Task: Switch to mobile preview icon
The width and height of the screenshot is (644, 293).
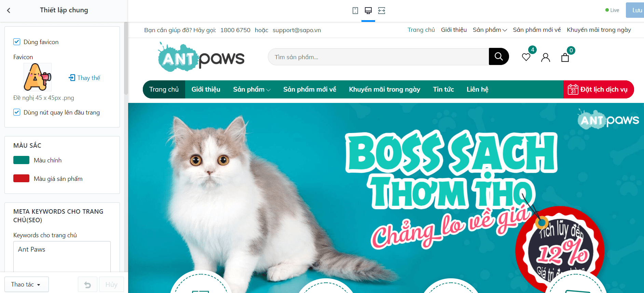Action: click(x=355, y=11)
